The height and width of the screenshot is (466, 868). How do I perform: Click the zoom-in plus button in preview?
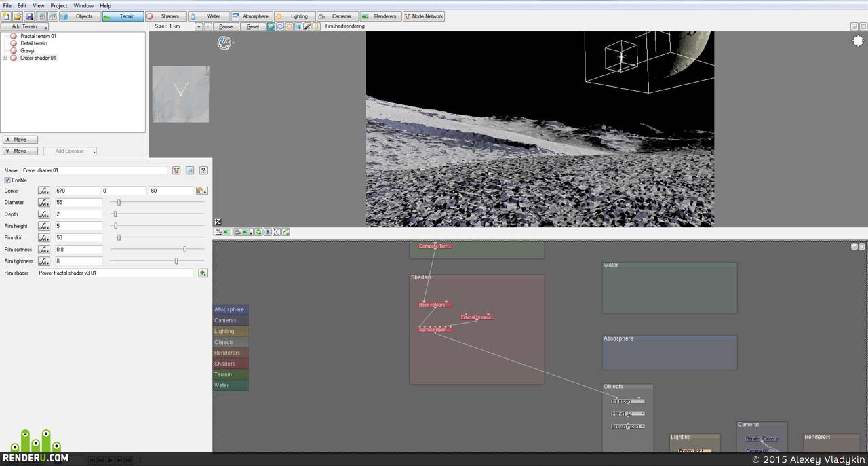[x=199, y=26]
